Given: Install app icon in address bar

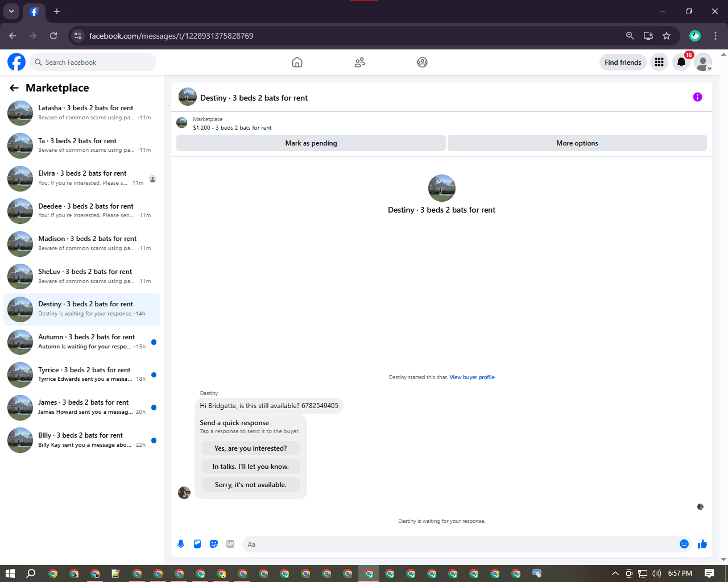Looking at the screenshot, I should (x=648, y=36).
